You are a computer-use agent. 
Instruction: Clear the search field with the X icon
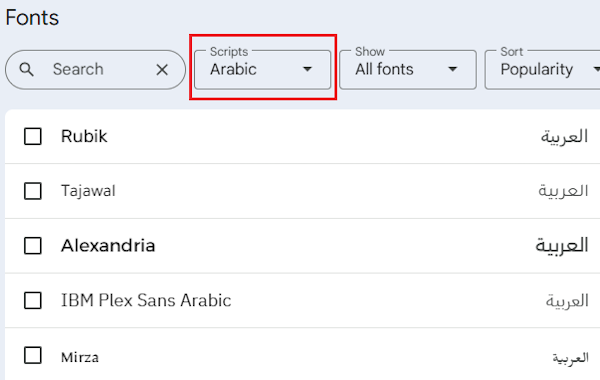coord(162,70)
